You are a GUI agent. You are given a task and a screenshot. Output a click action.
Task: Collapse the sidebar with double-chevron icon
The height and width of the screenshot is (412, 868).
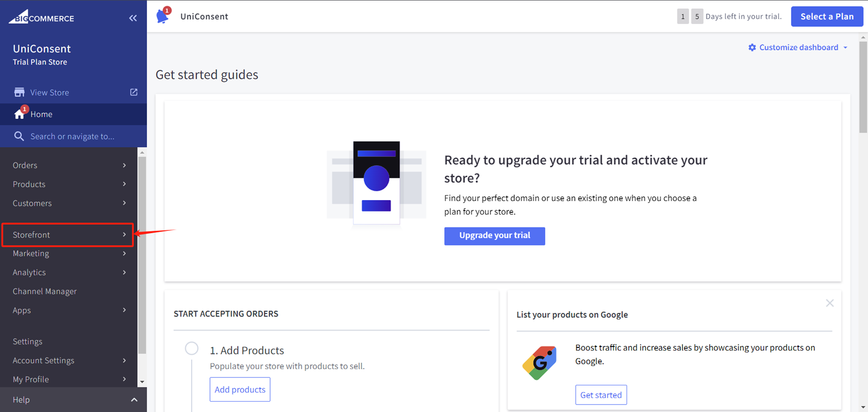tap(133, 18)
